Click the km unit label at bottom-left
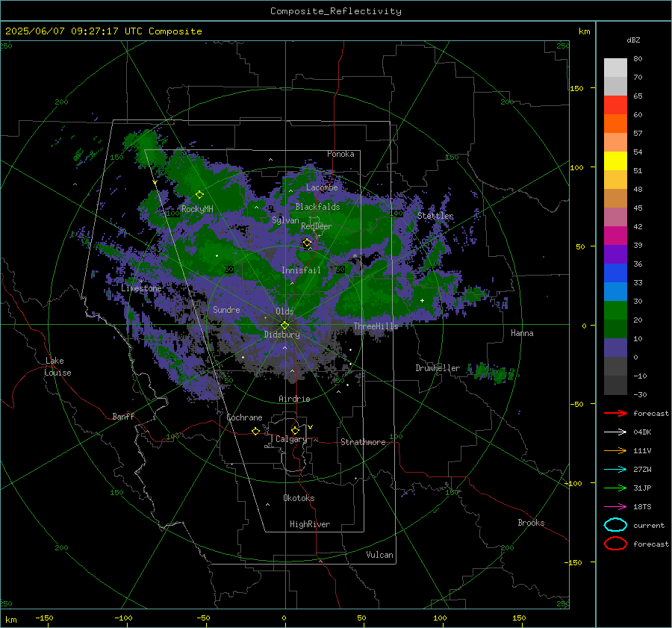672x628 pixels. 10,620
